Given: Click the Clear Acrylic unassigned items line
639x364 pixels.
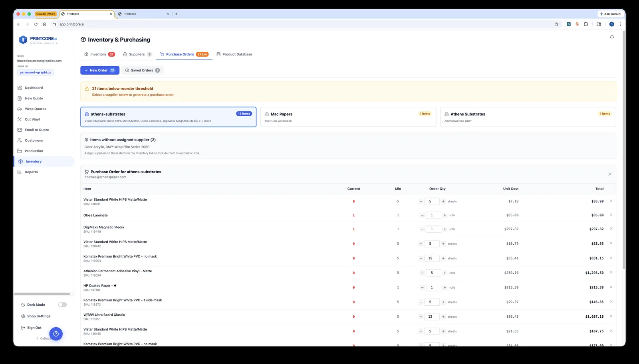Looking at the screenshot, I should pyautogui.click(x=117, y=147).
